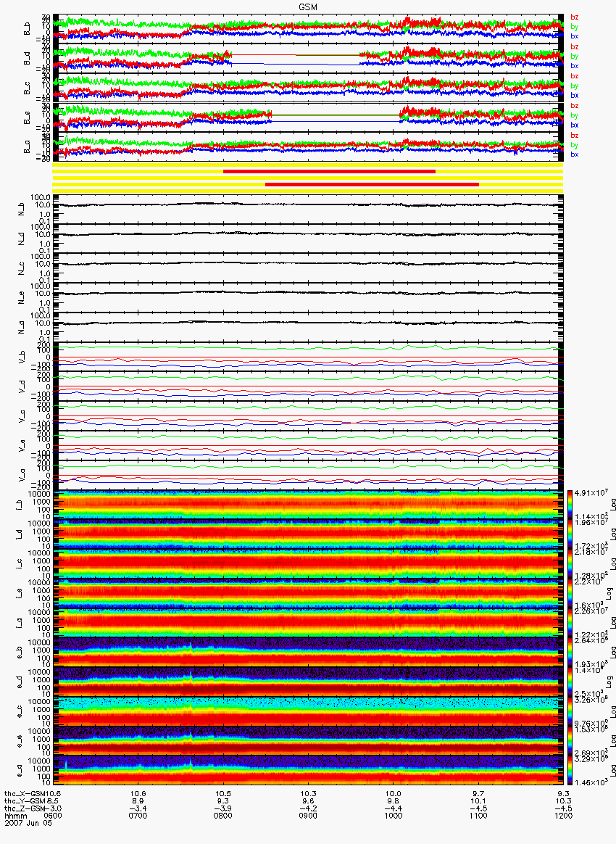Select the N_a density axis label
The height and width of the screenshot is (844, 616).
(x=22, y=328)
